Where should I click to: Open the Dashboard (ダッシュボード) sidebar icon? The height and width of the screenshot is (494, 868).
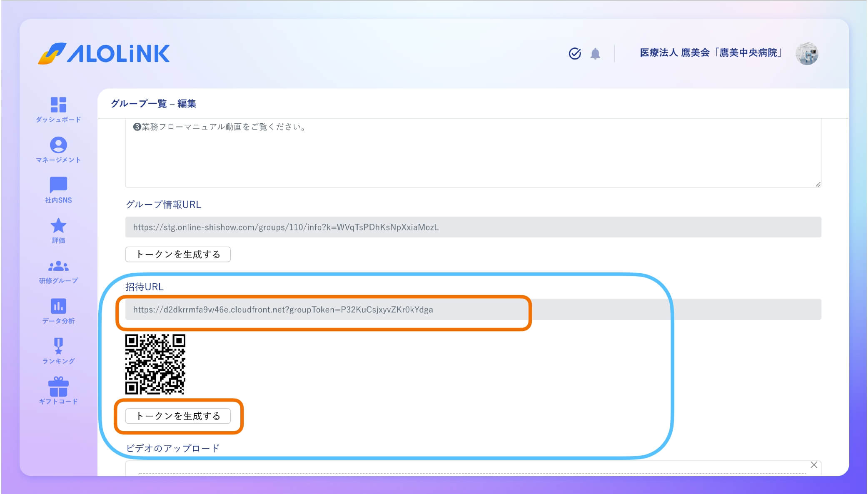pyautogui.click(x=58, y=105)
